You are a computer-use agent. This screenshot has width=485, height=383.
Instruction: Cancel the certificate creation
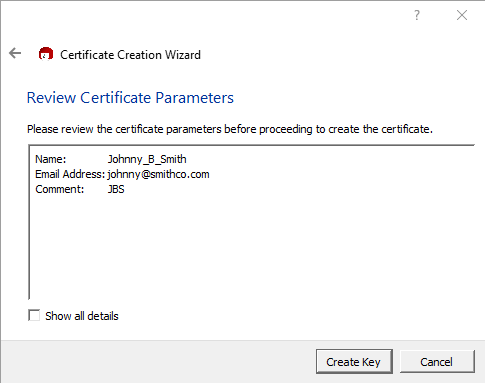click(x=437, y=362)
